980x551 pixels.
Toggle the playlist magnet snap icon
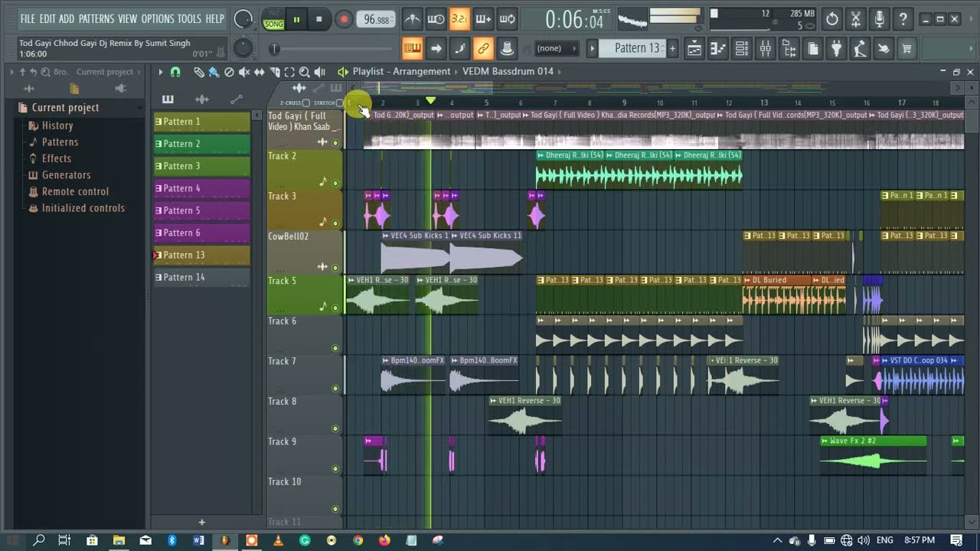click(175, 72)
